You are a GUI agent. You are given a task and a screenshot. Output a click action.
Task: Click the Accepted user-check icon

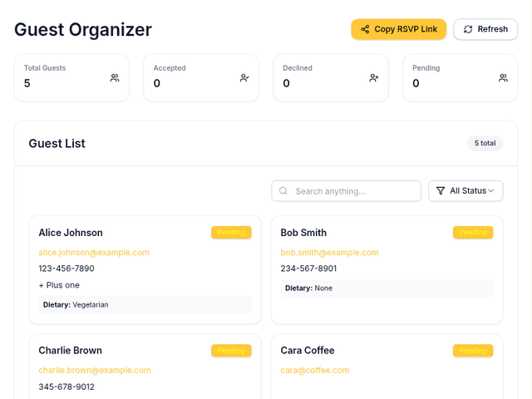244,78
